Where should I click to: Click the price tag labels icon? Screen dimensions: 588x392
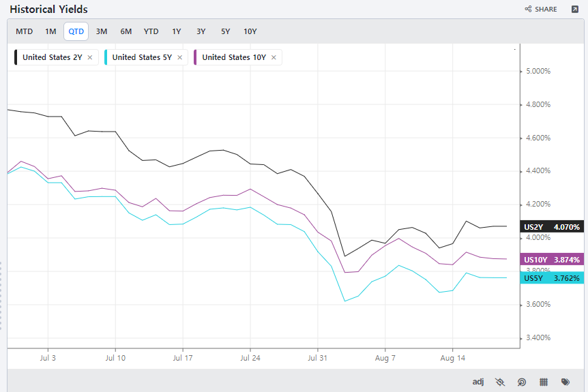tap(565, 382)
